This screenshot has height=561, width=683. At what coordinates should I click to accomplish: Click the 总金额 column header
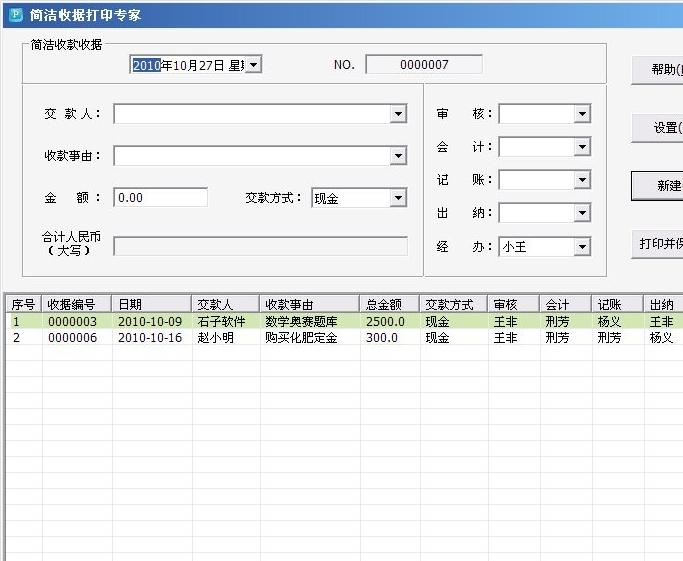coord(389,305)
